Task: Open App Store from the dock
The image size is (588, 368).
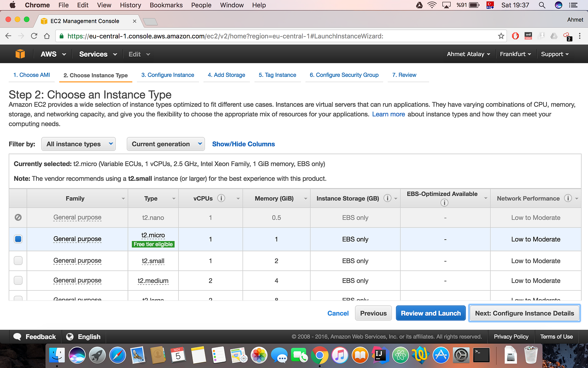Action: 441,355
